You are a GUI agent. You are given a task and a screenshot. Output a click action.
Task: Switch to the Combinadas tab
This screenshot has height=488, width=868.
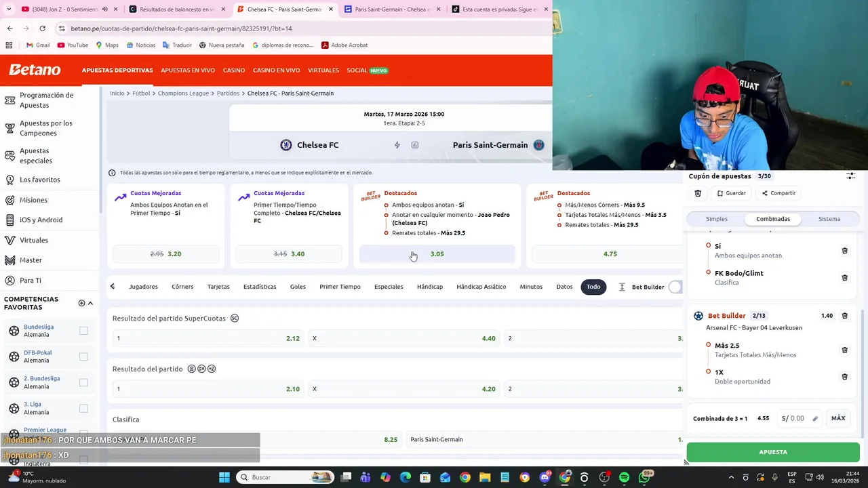773,219
